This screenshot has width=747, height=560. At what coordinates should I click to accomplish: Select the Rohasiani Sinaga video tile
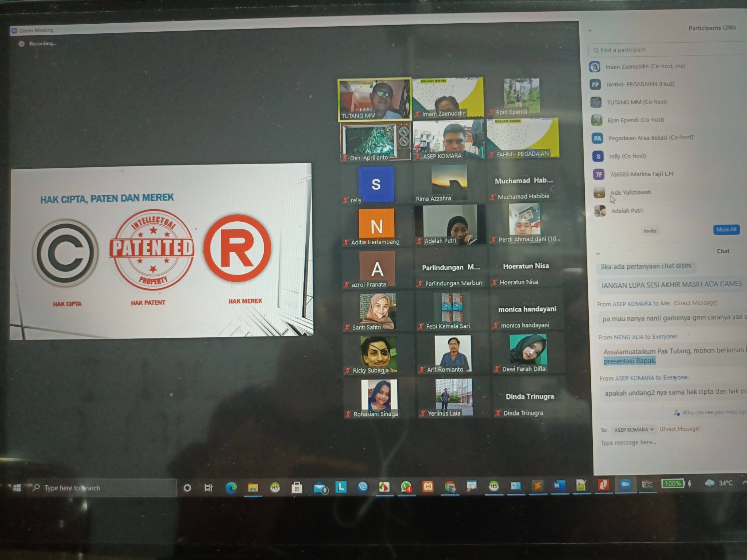(380, 398)
